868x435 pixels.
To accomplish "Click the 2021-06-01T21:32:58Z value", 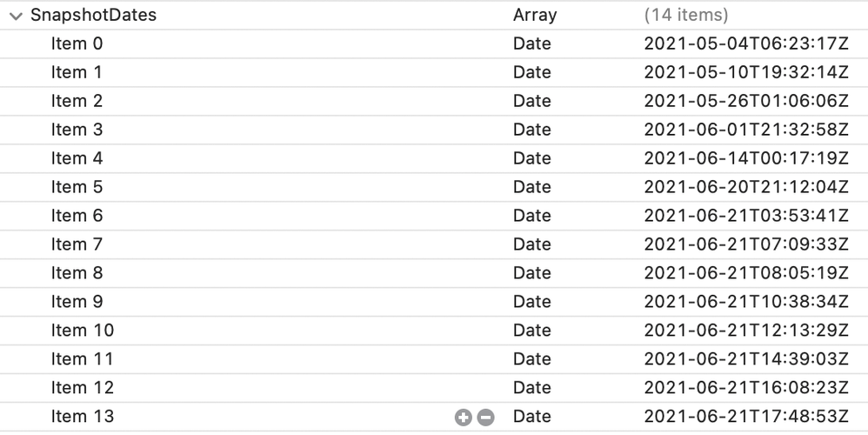I will tap(746, 130).
